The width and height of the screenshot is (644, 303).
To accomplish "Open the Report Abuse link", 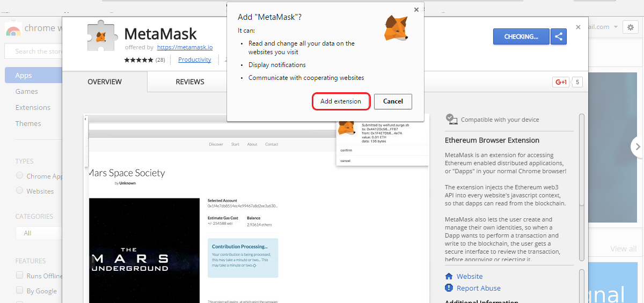I will pos(479,288).
